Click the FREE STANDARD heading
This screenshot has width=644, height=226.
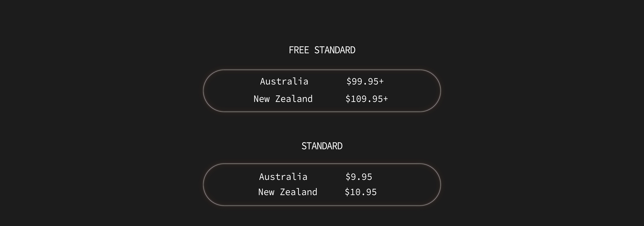322,50
